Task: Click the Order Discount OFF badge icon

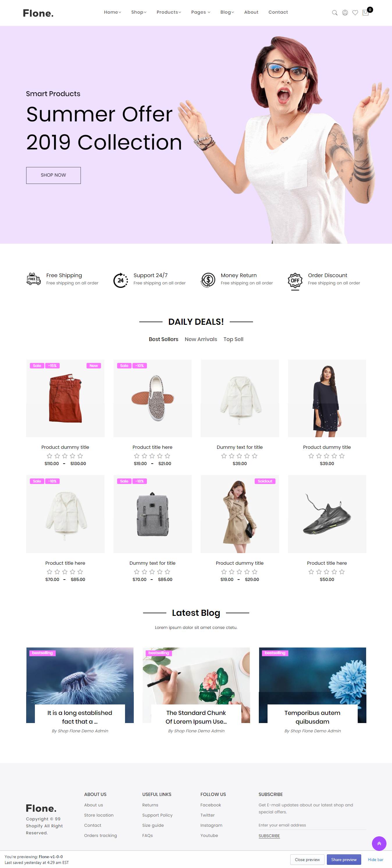Action: (295, 281)
